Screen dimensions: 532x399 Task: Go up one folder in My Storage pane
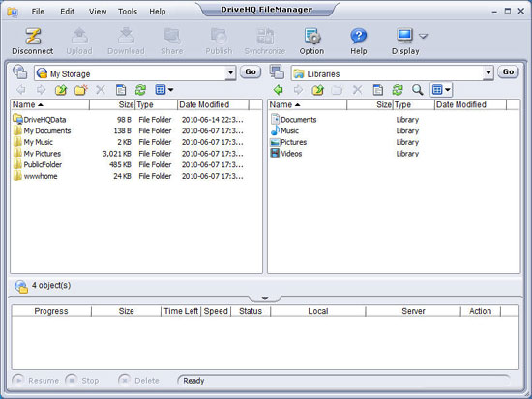61,90
